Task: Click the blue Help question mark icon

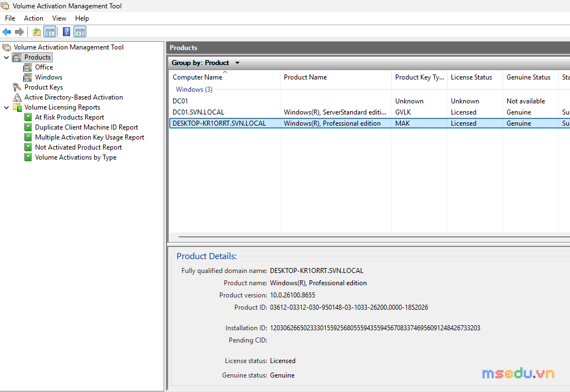Action: [x=67, y=32]
